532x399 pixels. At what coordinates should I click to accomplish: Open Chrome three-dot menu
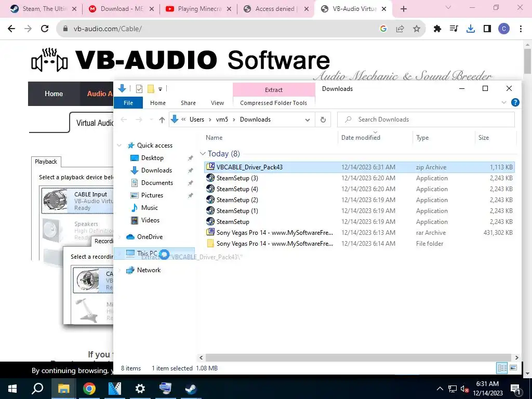(x=521, y=29)
